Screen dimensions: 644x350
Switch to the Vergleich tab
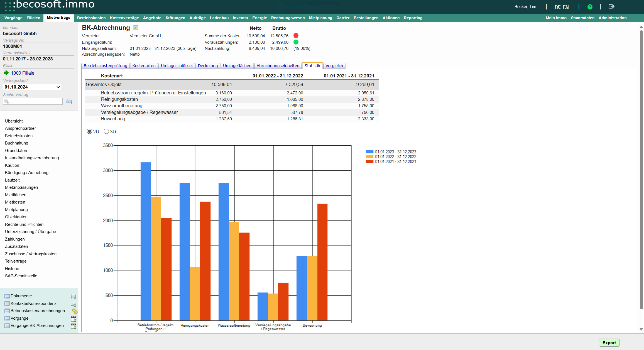(334, 66)
